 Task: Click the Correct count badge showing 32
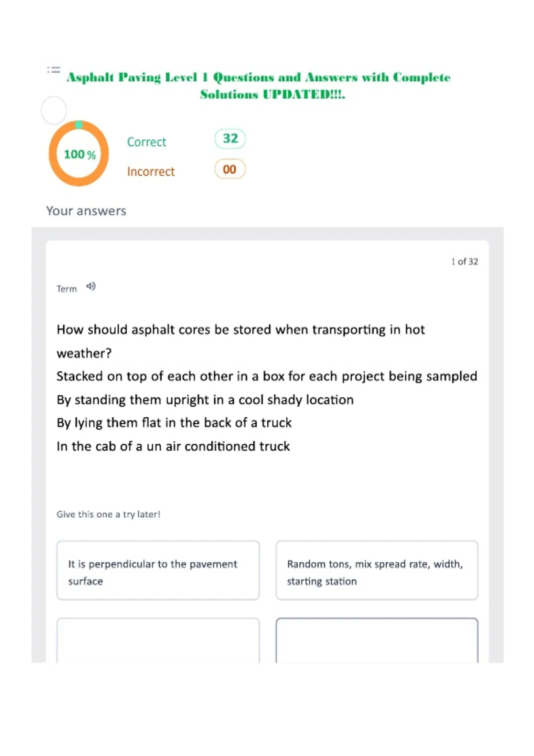(230, 138)
